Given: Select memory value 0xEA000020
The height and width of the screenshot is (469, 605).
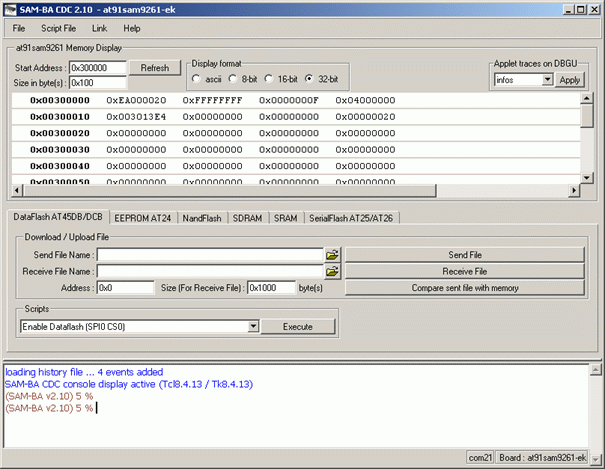Looking at the screenshot, I should (136, 100).
